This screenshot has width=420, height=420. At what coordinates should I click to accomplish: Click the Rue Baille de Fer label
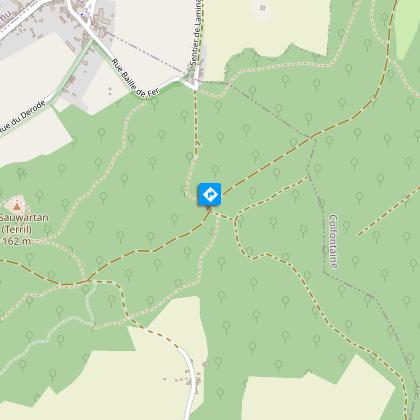pyautogui.click(x=135, y=78)
